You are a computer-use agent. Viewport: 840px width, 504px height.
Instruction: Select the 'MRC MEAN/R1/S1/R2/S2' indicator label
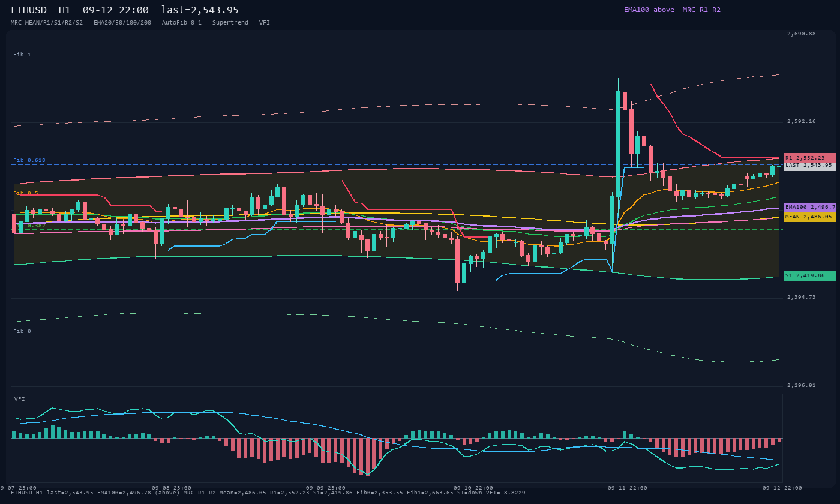47,22
